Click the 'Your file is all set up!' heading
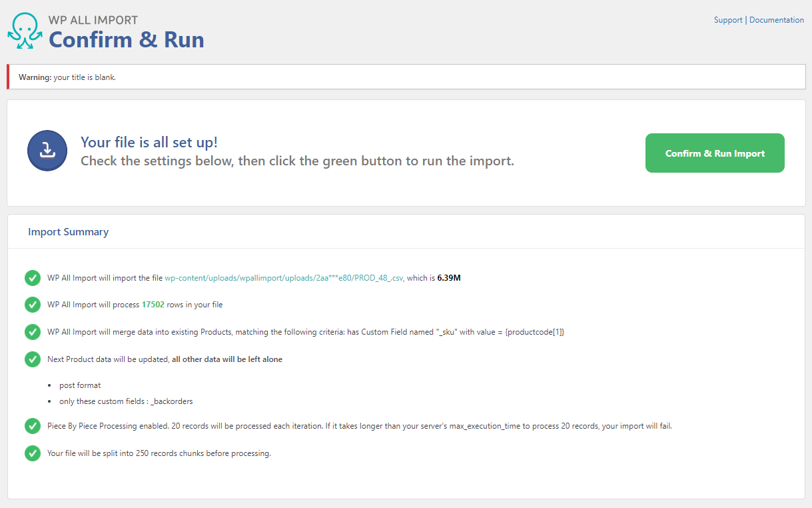The width and height of the screenshot is (812, 508). 149,142
